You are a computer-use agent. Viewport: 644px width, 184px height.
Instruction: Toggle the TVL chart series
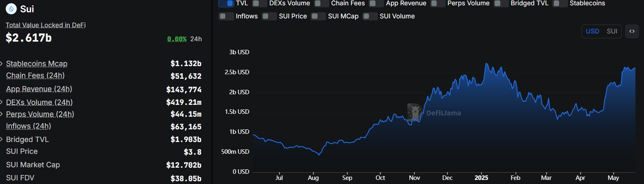click(x=226, y=3)
